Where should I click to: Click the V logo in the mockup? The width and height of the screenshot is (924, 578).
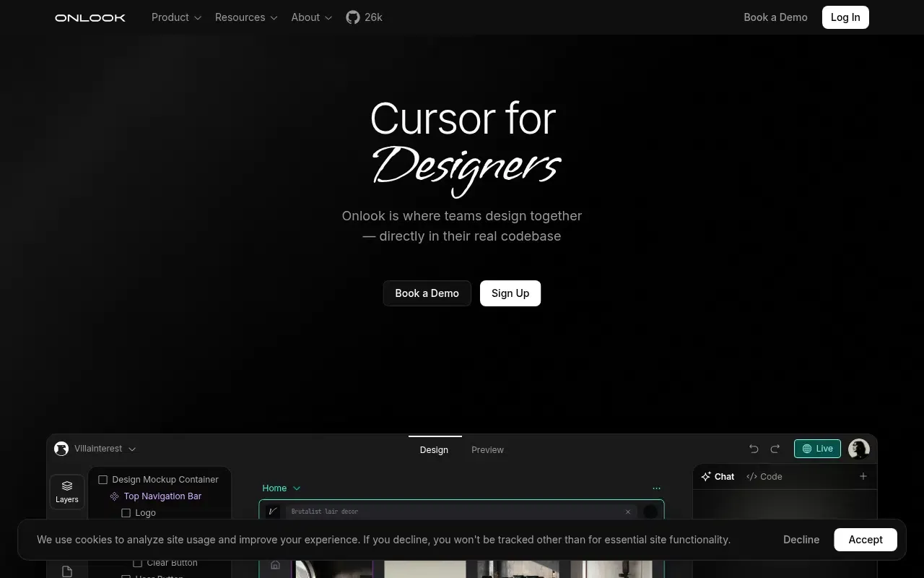point(273,512)
